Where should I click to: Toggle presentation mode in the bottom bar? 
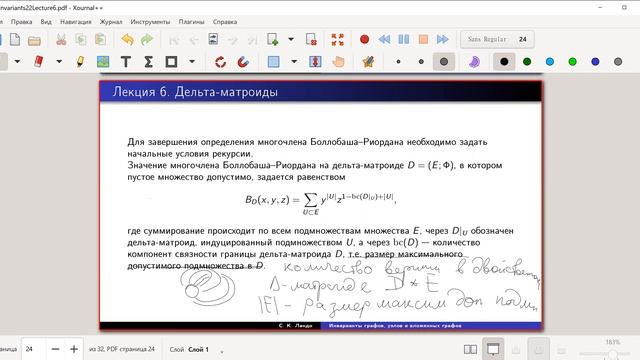[493, 349]
